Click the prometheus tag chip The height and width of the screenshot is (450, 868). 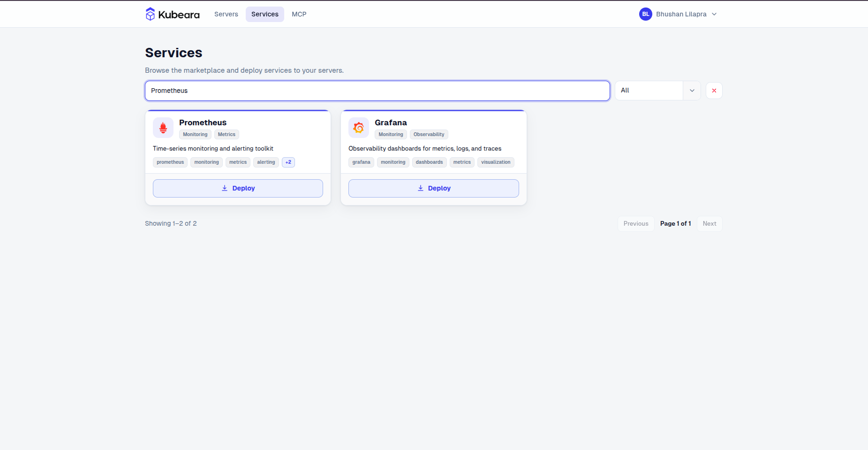pos(170,162)
